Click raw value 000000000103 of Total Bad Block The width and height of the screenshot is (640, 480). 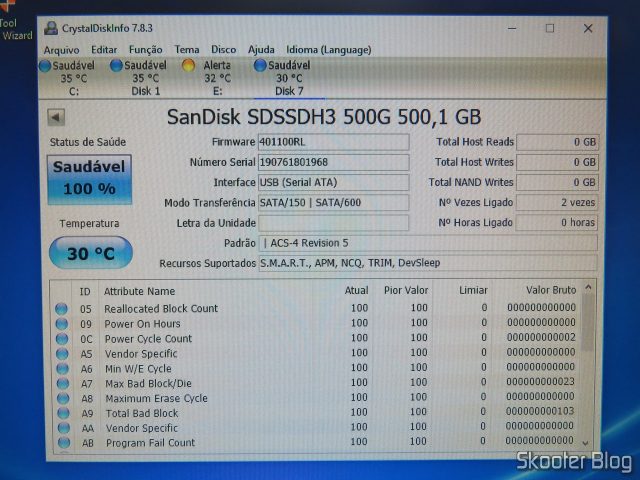[x=540, y=411]
